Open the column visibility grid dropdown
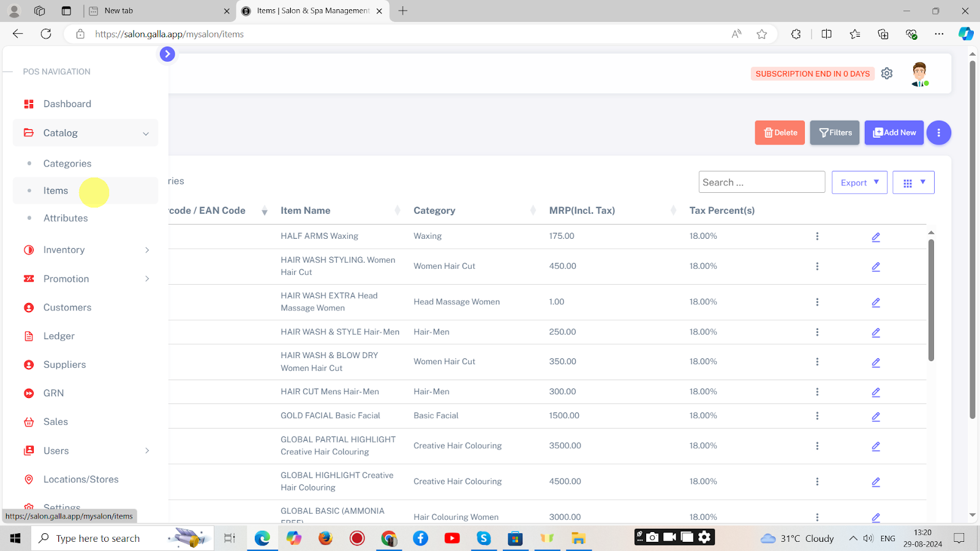Image resolution: width=980 pixels, height=551 pixels. [x=913, y=182]
